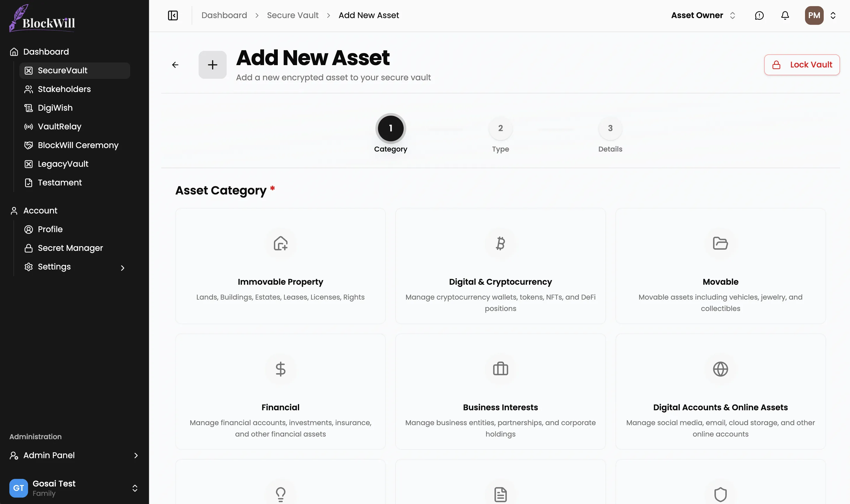Click the house icon for Immovable Property
Image resolution: width=850 pixels, height=504 pixels.
point(280,244)
